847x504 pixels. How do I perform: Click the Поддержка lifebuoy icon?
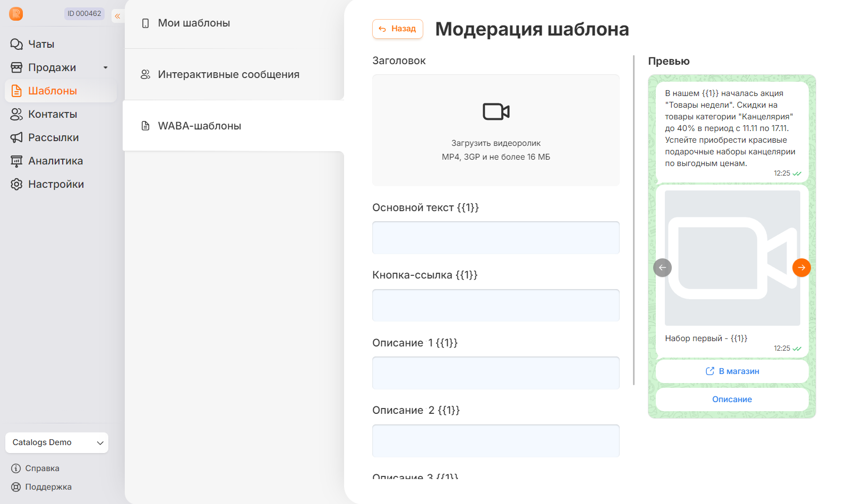[x=16, y=487]
